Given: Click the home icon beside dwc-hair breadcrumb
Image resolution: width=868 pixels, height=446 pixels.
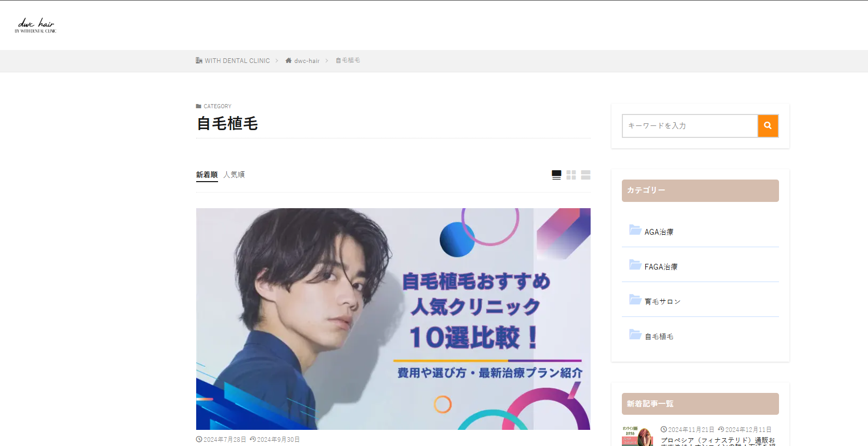Looking at the screenshot, I should click(x=288, y=60).
